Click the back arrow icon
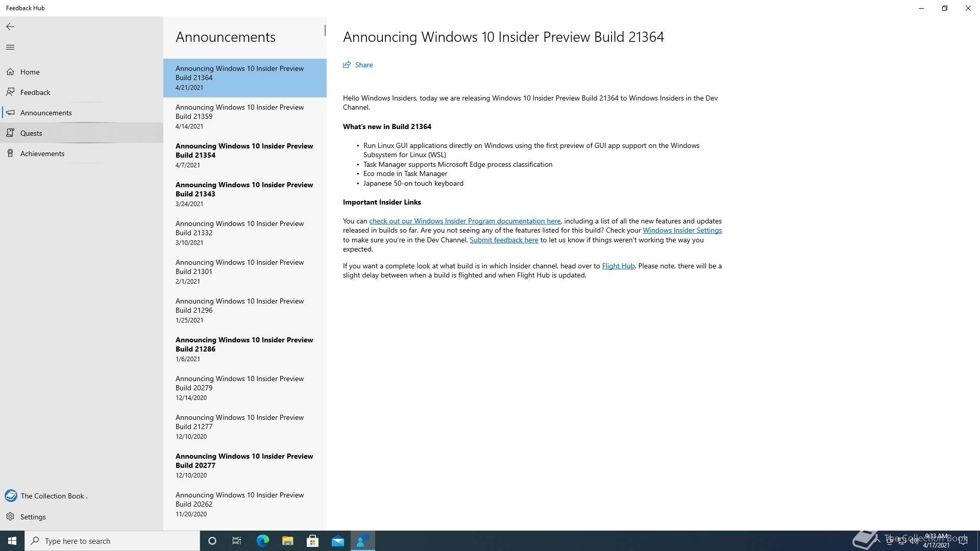 click(10, 27)
